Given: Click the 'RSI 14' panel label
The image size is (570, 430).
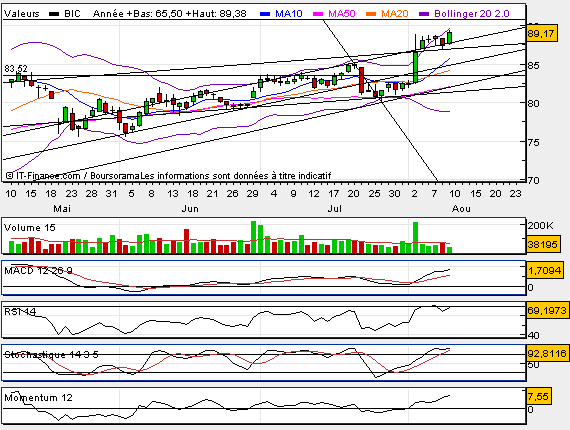Looking at the screenshot, I should click(20, 312).
